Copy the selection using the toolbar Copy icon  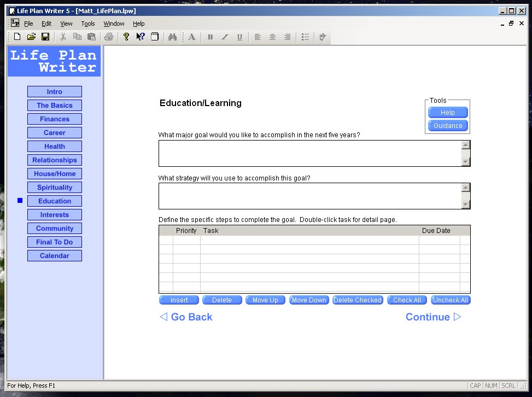77,37
